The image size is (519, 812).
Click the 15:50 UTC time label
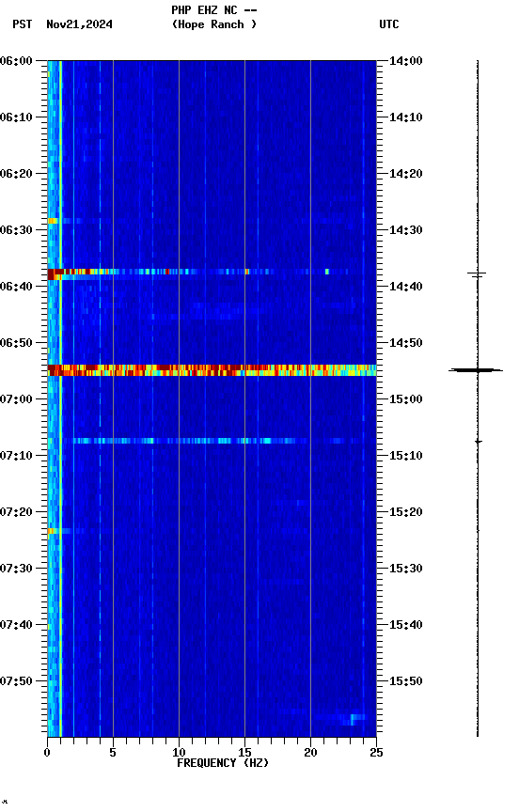(406, 681)
